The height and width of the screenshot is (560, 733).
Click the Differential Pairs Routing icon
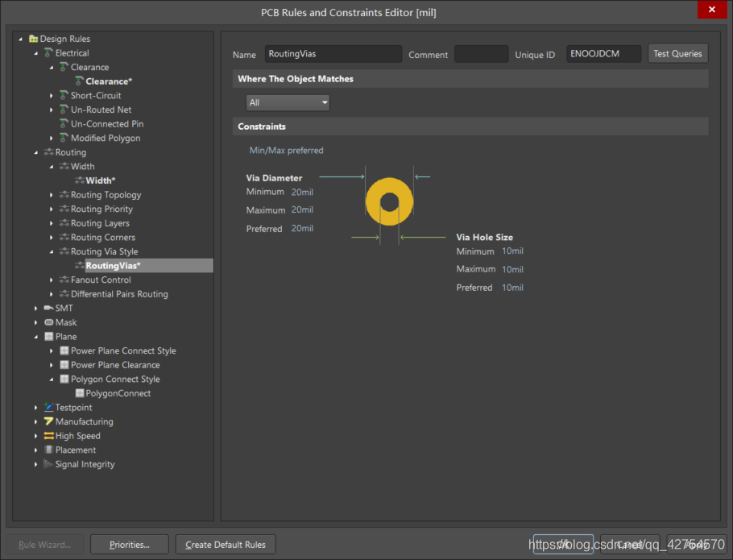[x=64, y=294]
